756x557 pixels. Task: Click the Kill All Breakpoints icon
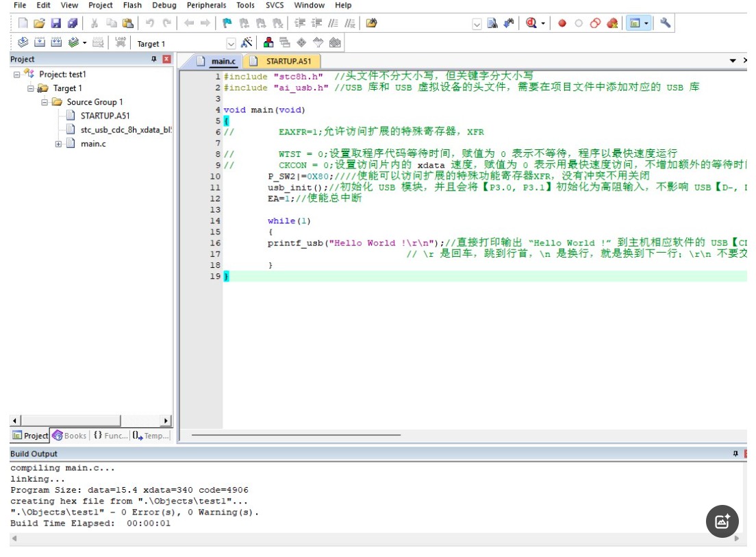tap(612, 23)
